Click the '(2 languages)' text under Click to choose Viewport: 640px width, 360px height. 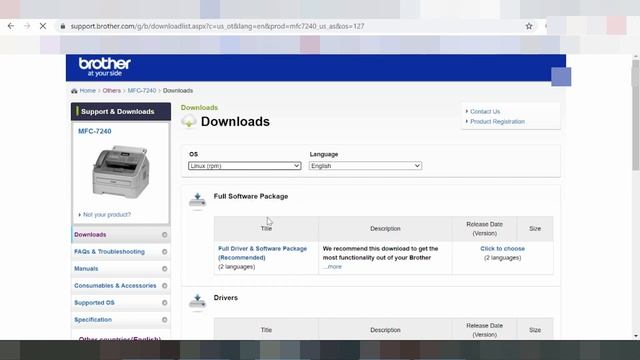(502, 258)
